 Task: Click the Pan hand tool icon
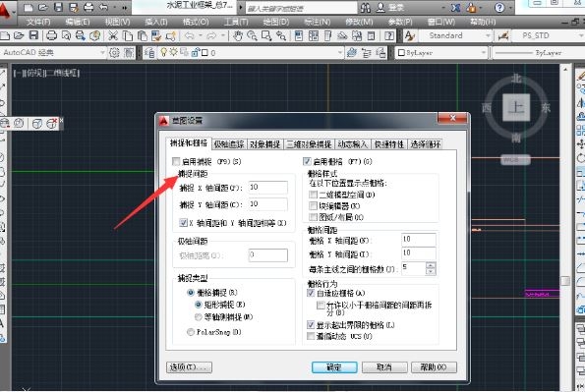tap(237, 35)
